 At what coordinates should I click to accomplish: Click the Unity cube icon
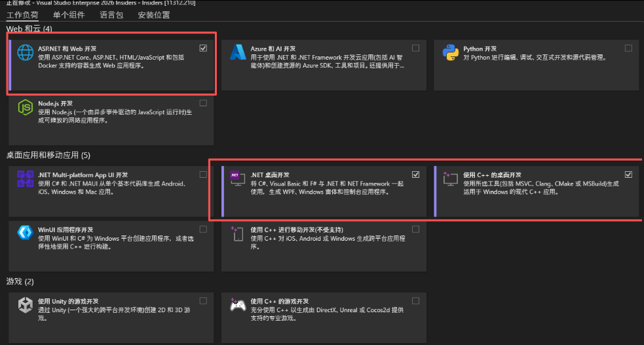(25, 305)
